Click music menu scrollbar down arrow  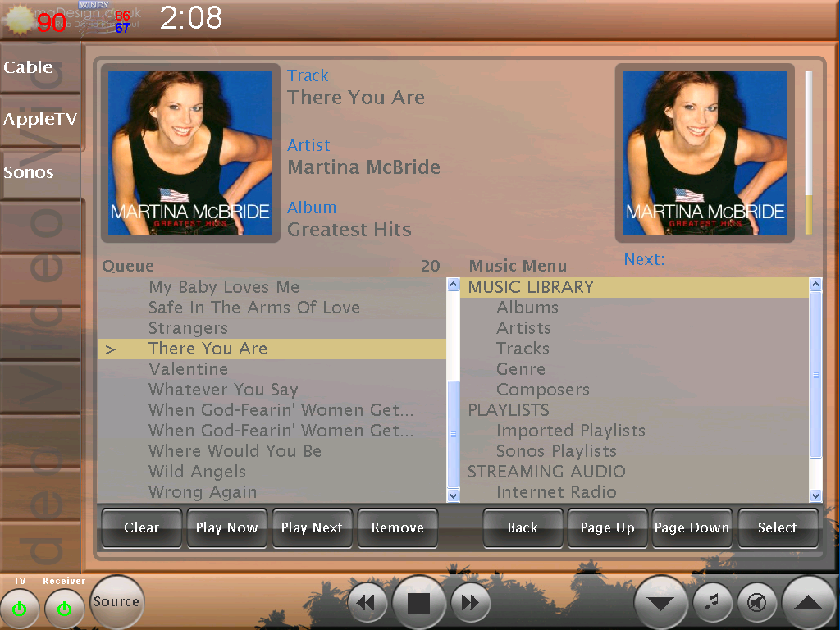[x=815, y=495]
